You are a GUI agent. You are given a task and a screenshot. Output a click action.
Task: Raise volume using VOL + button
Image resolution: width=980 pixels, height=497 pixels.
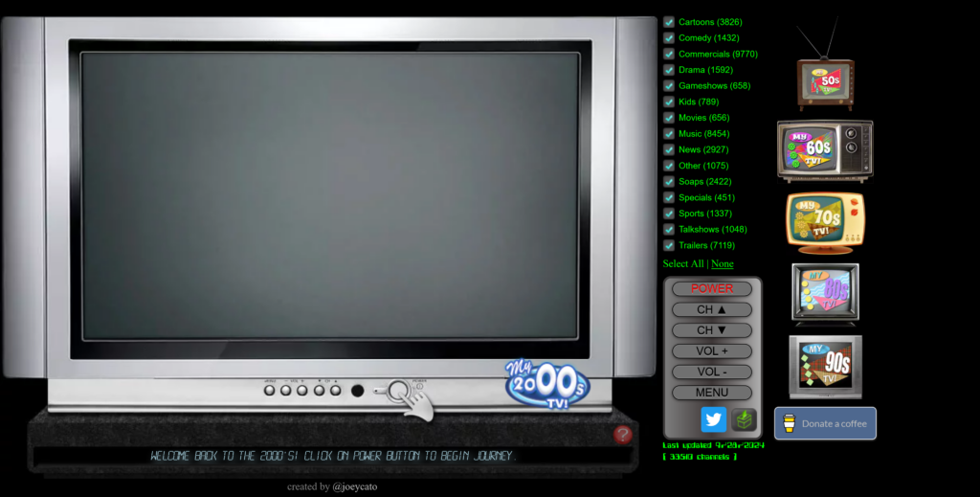click(x=712, y=351)
